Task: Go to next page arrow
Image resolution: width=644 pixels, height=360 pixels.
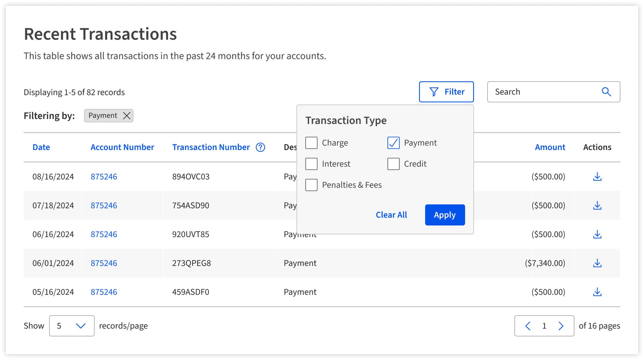Action: [x=561, y=326]
